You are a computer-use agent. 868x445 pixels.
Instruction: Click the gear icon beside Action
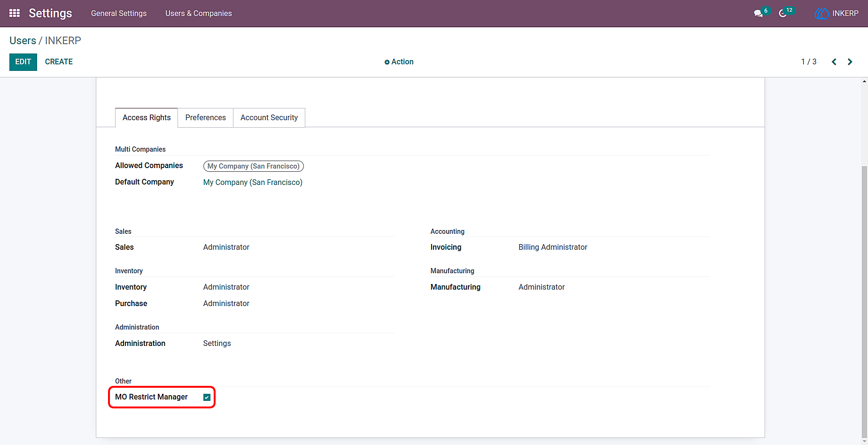pyautogui.click(x=387, y=62)
